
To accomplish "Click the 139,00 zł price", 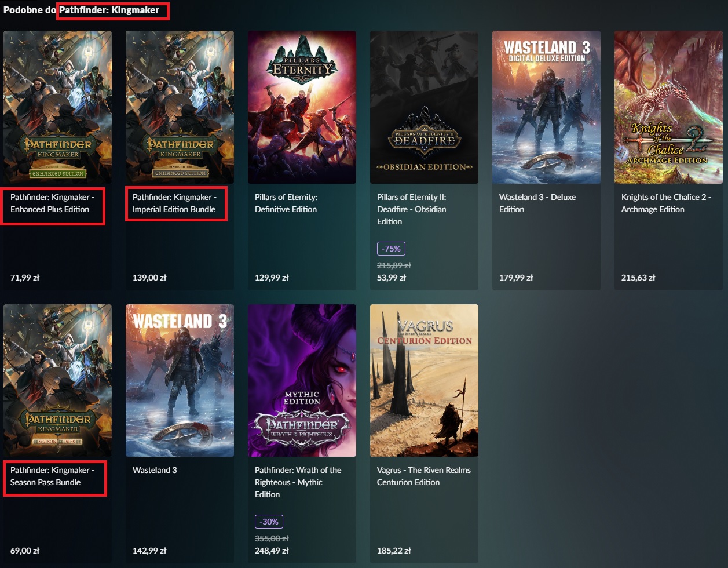I will pos(149,278).
